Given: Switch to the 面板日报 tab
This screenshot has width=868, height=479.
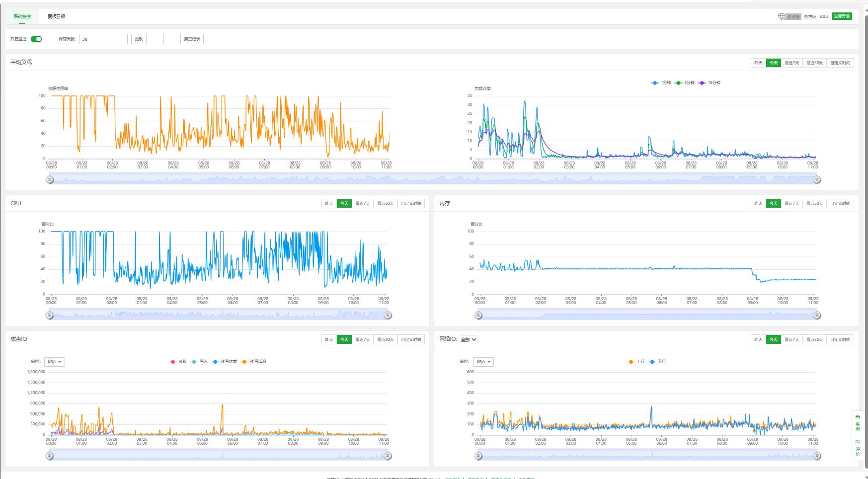Looking at the screenshot, I should [56, 16].
